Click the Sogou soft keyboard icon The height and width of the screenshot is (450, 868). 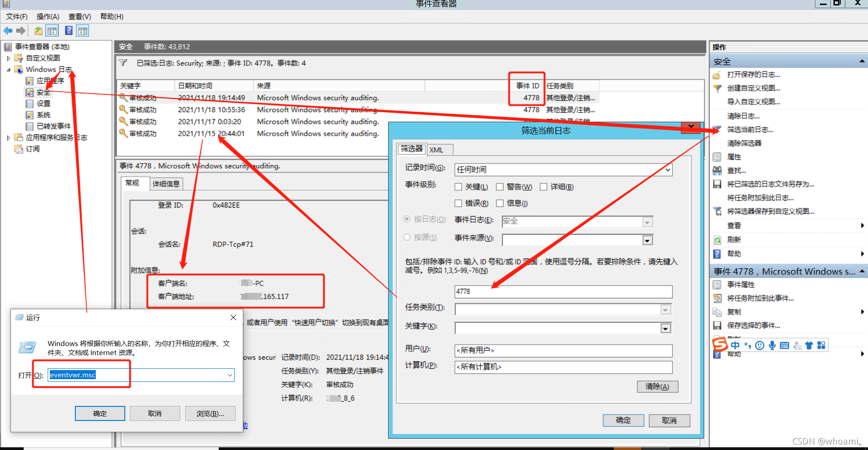click(784, 346)
